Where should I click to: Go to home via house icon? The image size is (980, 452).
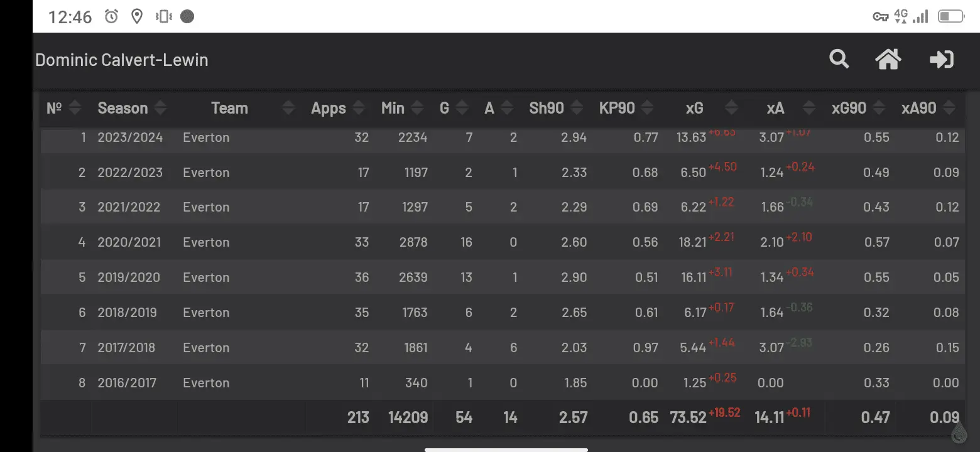tap(888, 60)
